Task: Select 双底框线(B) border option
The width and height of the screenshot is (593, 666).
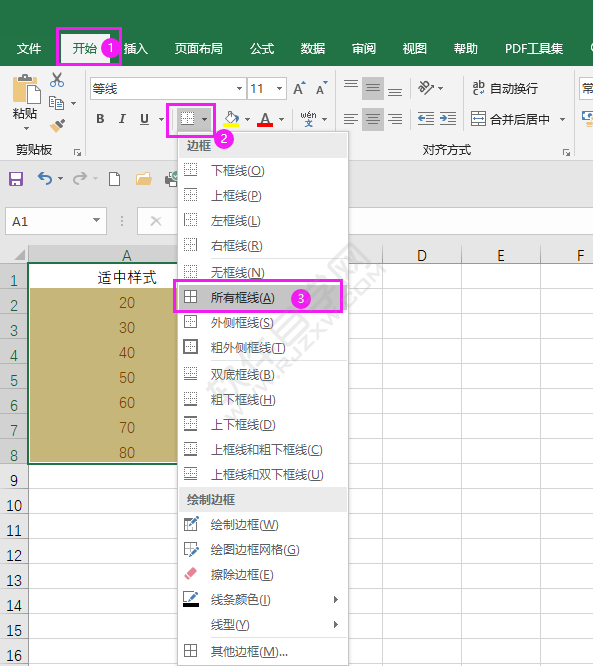Action: 263,375
